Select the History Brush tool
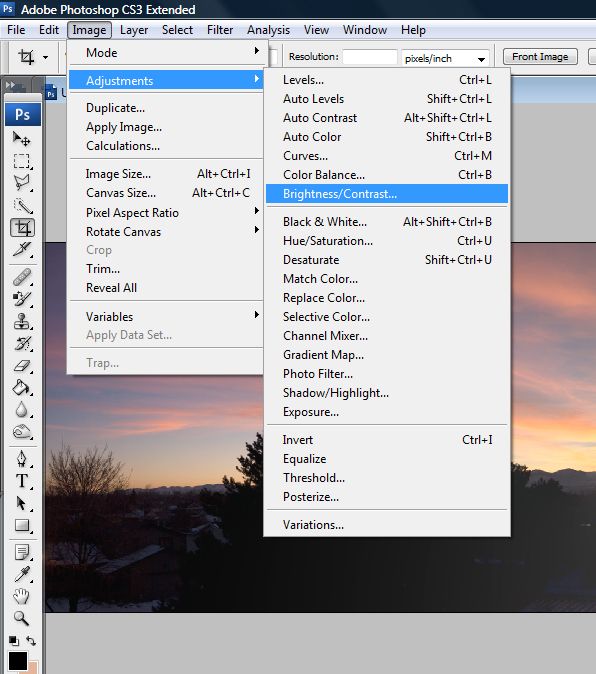 click(21, 343)
